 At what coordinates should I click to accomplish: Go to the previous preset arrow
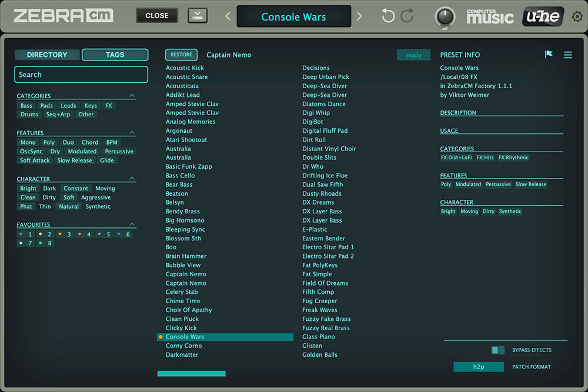228,16
